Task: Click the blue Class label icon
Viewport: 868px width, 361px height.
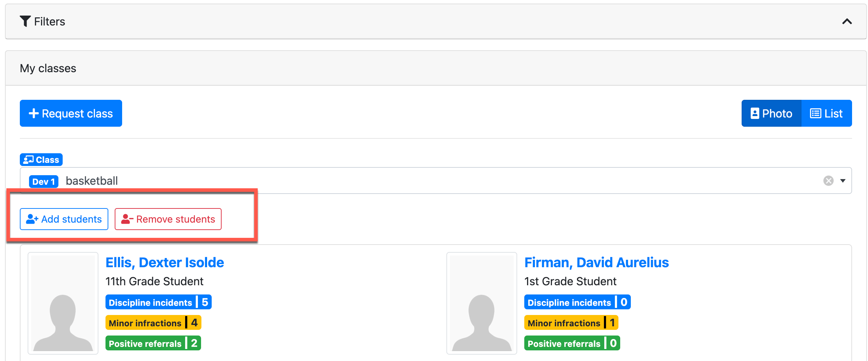Action: point(28,160)
